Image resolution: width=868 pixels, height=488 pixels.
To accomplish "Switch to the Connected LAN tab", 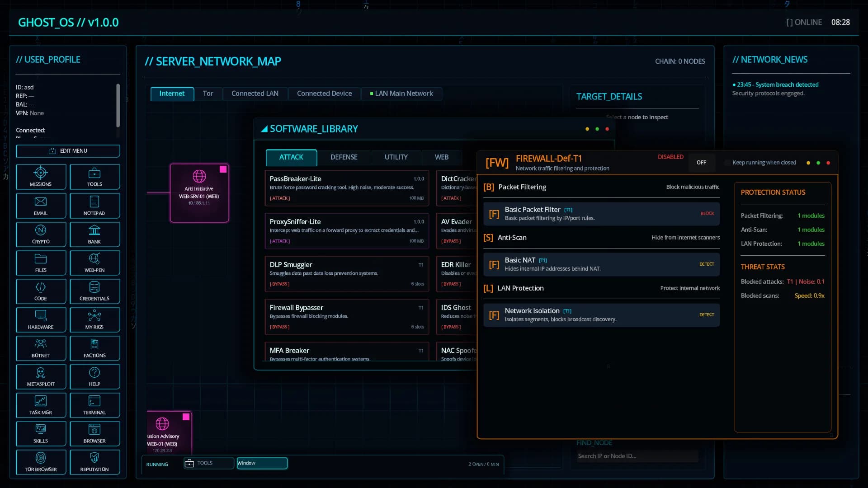I will pyautogui.click(x=255, y=94).
